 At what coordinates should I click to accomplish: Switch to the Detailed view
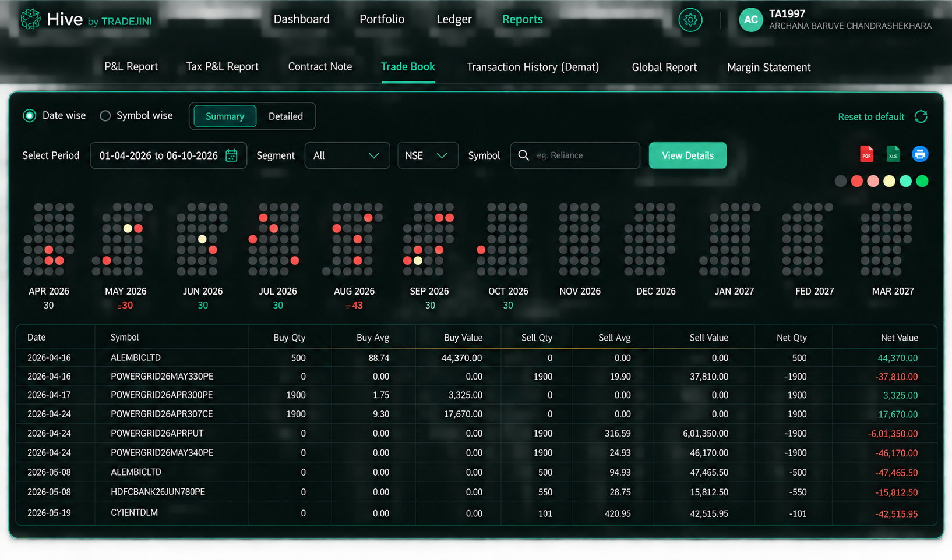pos(285,116)
